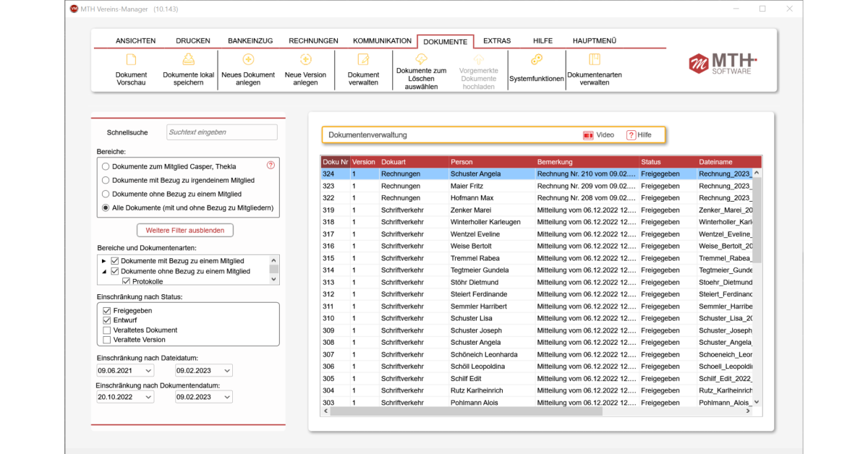Select the 'Tegtmeier Gundela' entry
The width and height of the screenshot is (868, 454).
click(537, 270)
